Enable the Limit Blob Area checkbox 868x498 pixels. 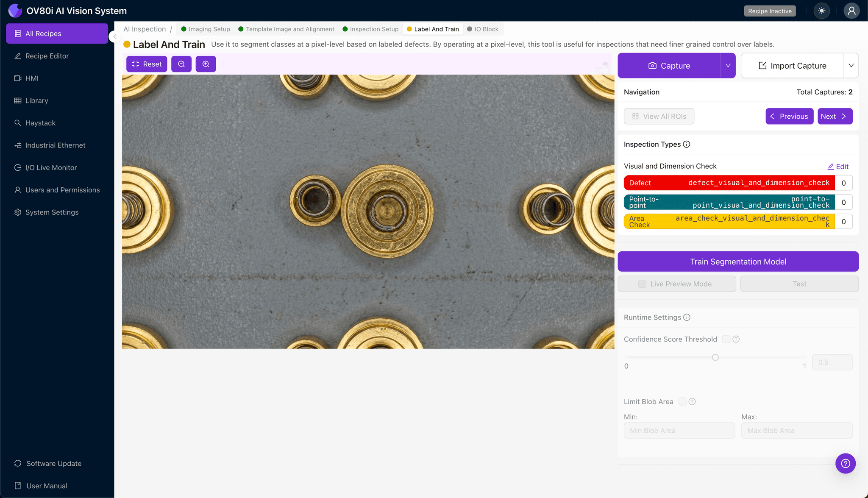[682, 401]
